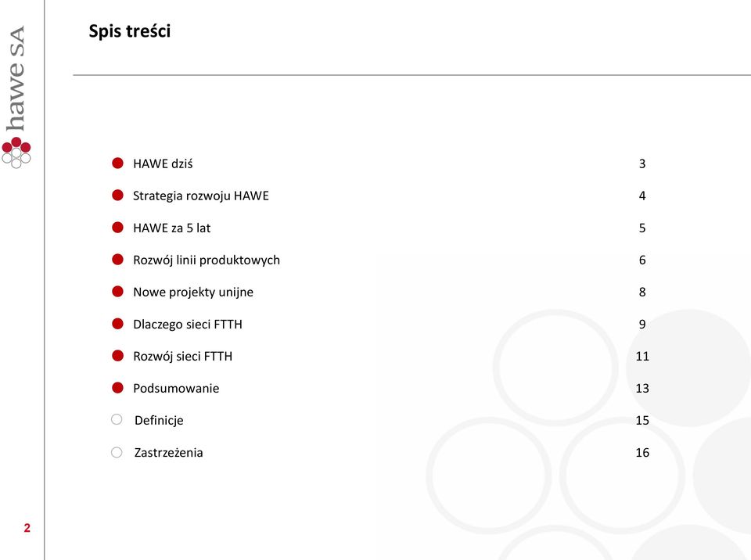Select Rozwój linii produktowych entry
The height and width of the screenshot is (560, 751).
[x=207, y=260]
